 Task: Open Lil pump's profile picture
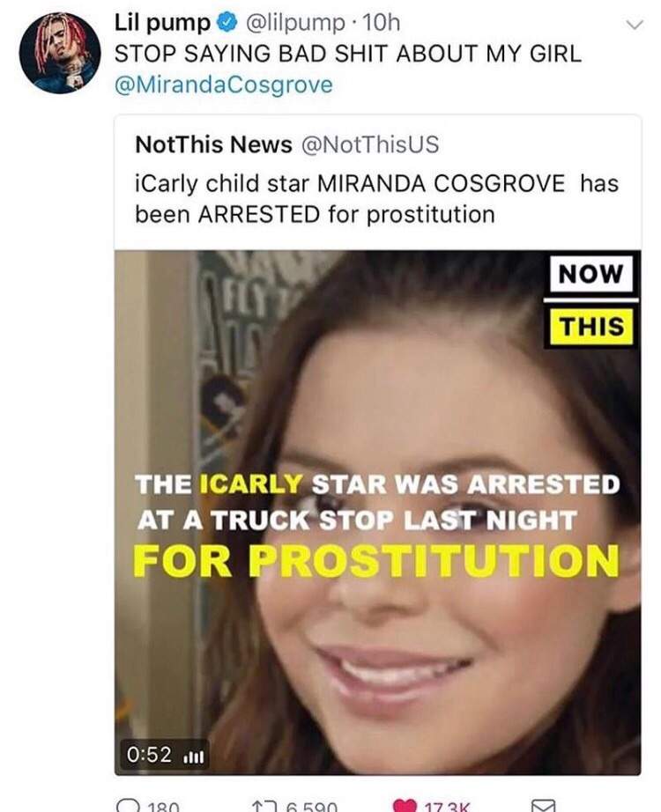tap(60, 53)
